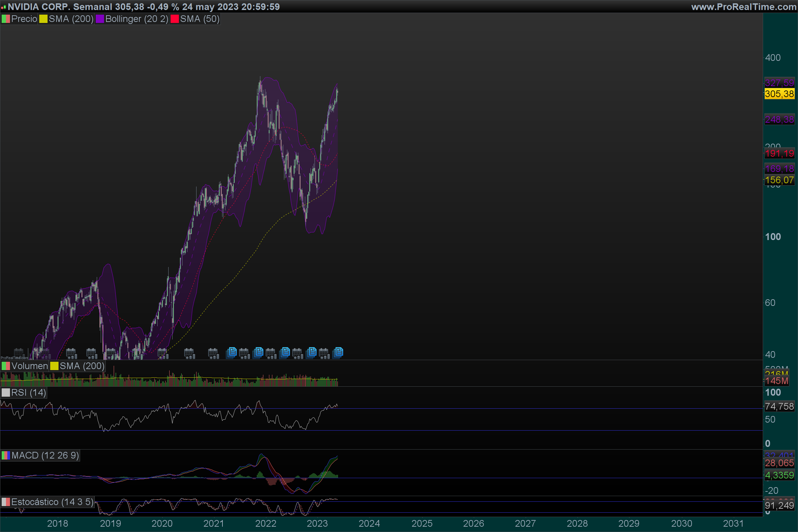Click last grey calendar icon near 2023
The image size is (798, 532).
pos(325,353)
